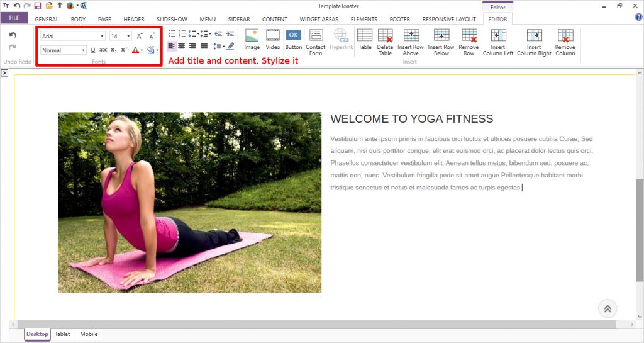Toggle justify text alignment
Image resolution: width=644 pixels, height=343 pixels.
pyautogui.click(x=204, y=46)
